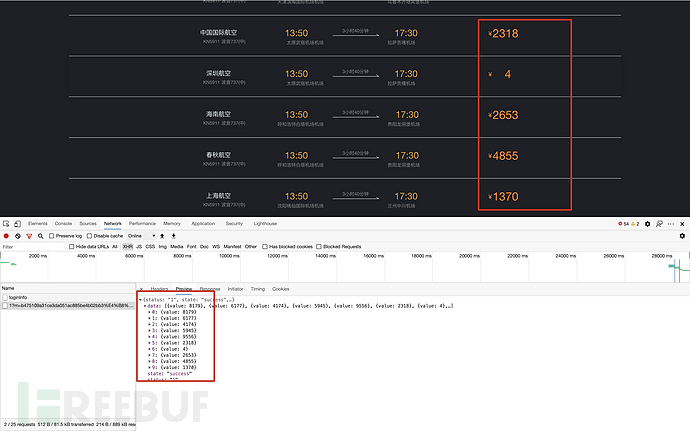Click the ¥1370 Shanghai Airlines price
Image resolution: width=690 pixels, height=431 pixels.
tap(503, 197)
